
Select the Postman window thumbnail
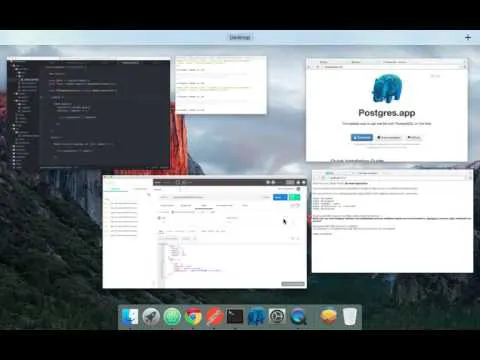(x=205, y=233)
